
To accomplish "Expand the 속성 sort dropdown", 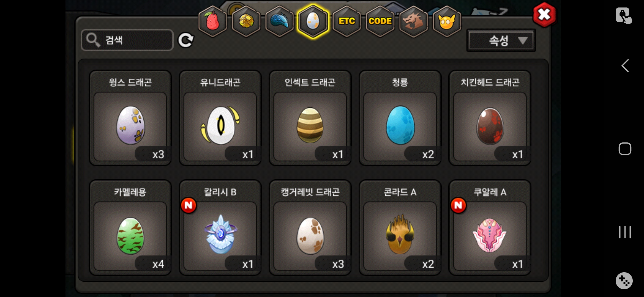I will (x=501, y=41).
